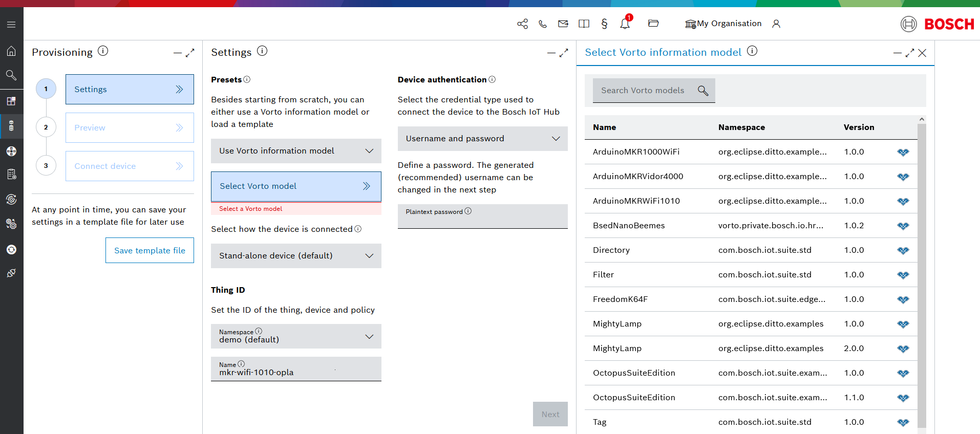Select ArduinoMKRVidor4000 row
The width and height of the screenshot is (980, 434).
pos(751,177)
